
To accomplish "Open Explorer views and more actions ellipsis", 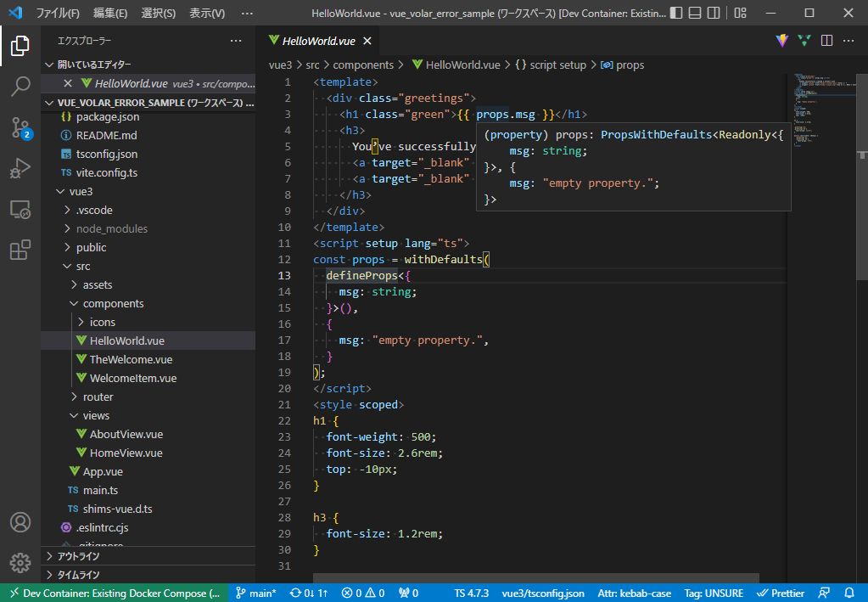I will (236, 41).
